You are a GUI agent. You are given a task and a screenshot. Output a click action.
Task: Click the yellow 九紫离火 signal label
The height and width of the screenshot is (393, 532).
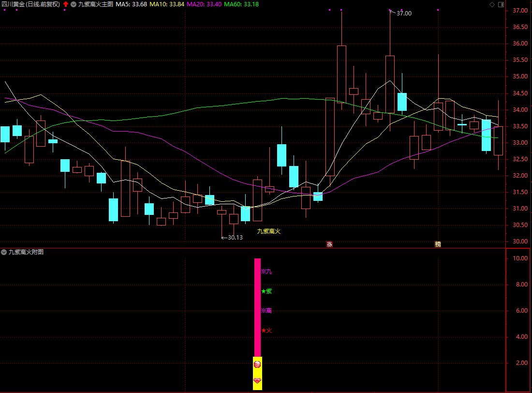[x=269, y=231]
